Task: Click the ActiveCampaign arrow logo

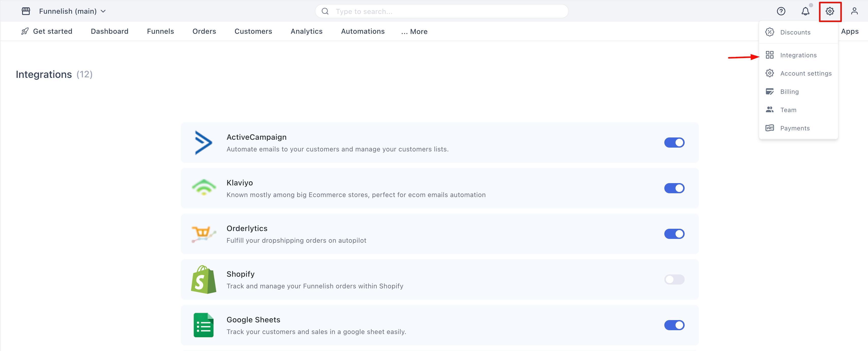Action: pyautogui.click(x=203, y=143)
